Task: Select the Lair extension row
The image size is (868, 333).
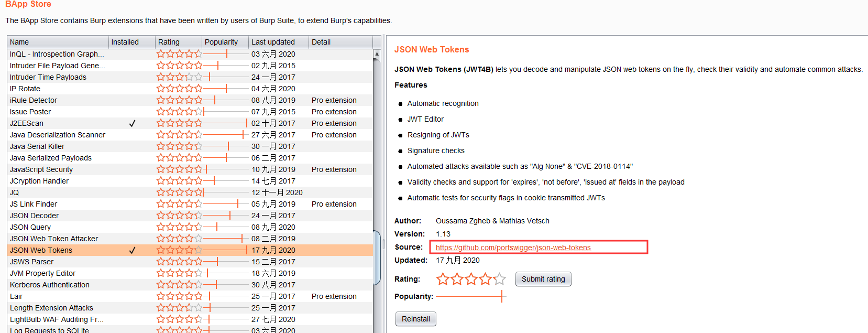Action: tap(190, 296)
